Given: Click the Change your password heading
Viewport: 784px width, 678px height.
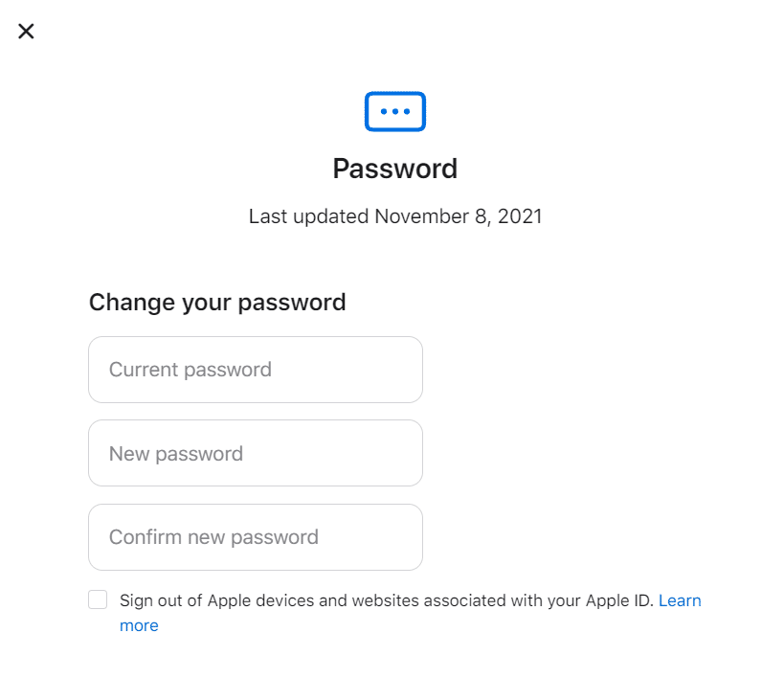Looking at the screenshot, I should (217, 303).
